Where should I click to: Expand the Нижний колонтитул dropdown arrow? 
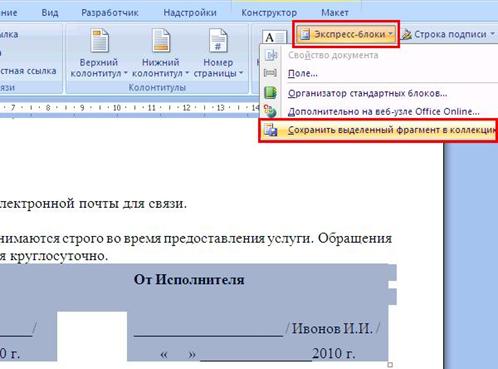click(x=187, y=73)
